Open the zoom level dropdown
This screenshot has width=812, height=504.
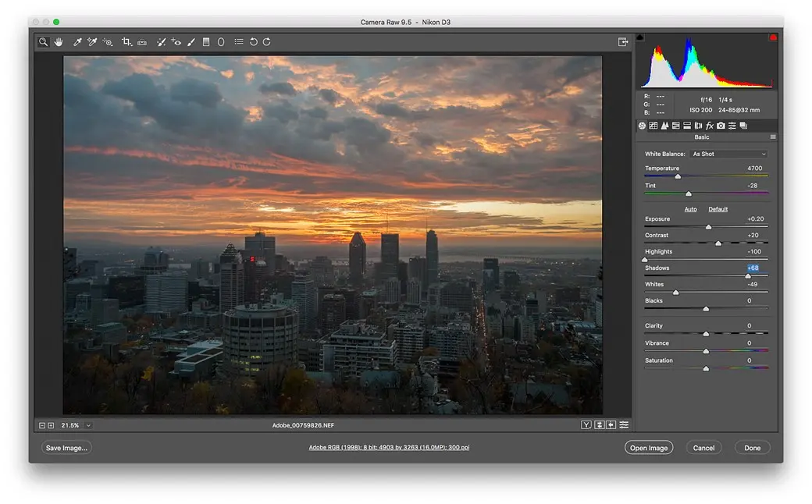click(88, 425)
